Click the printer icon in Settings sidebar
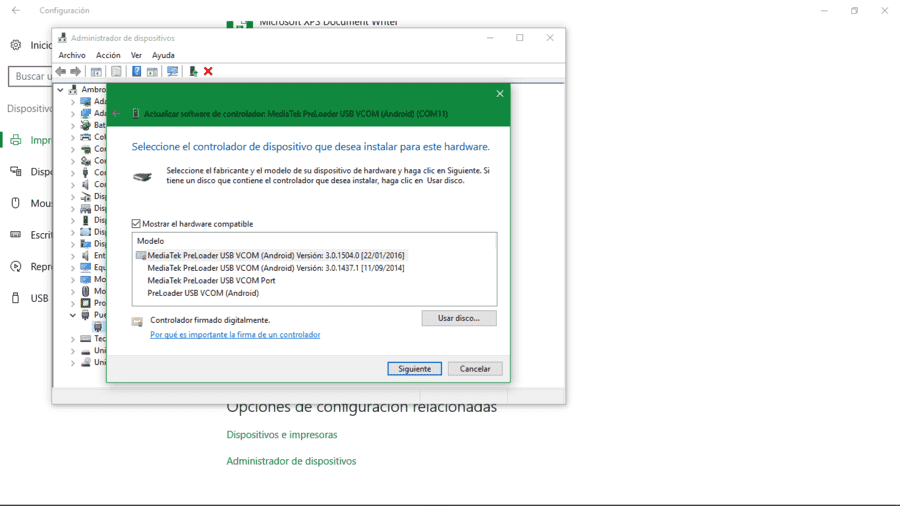The image size is (900, 506). pos(15,140)
